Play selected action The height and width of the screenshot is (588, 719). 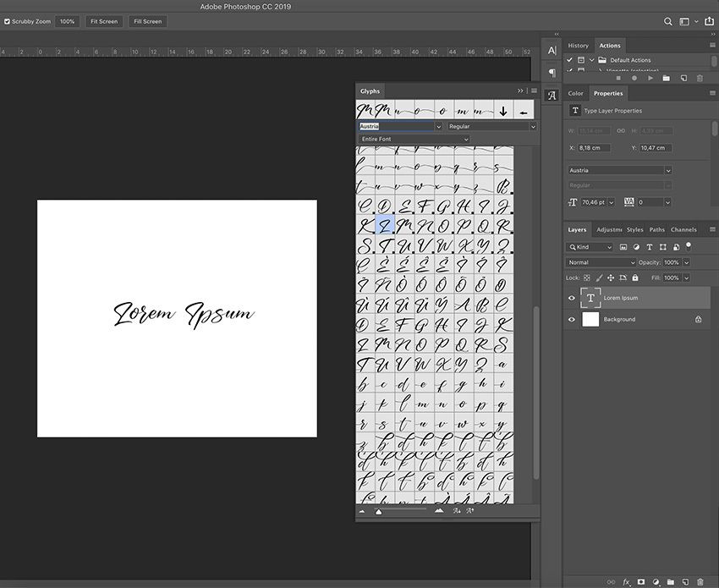click(650, 79)
